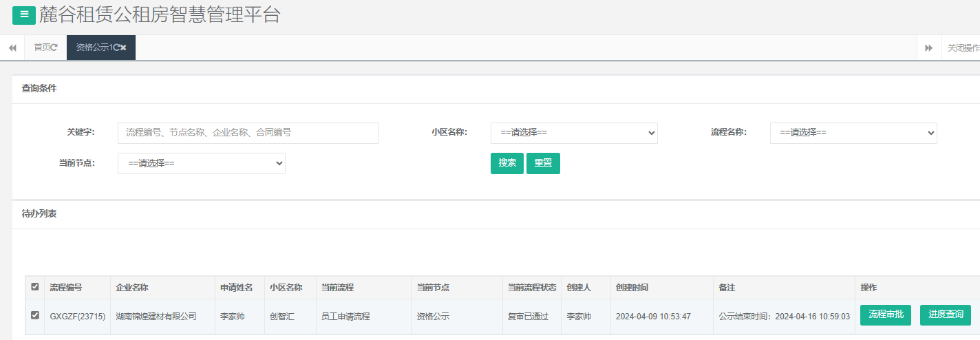Click the 麓谷租赁公租房智慧管理平台 title
This screenshot has height=340, width=980.
click(160, 14)
